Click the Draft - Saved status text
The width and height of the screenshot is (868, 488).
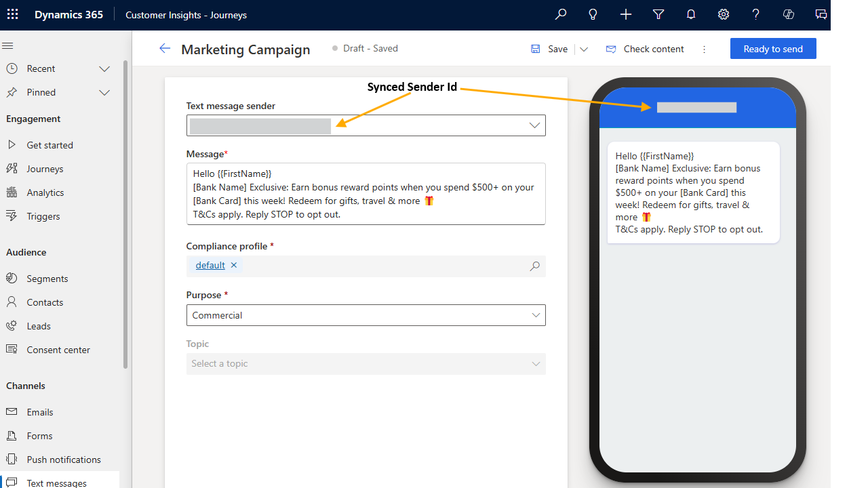(x=370, y=48)
